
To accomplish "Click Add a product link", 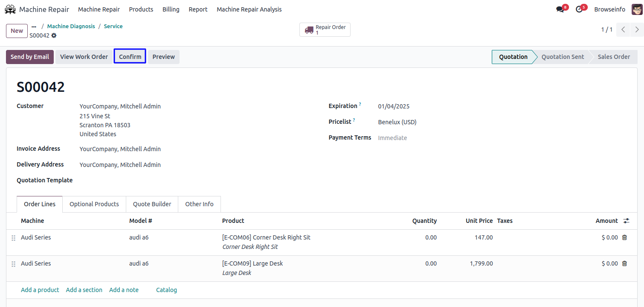I will [40, 290].
